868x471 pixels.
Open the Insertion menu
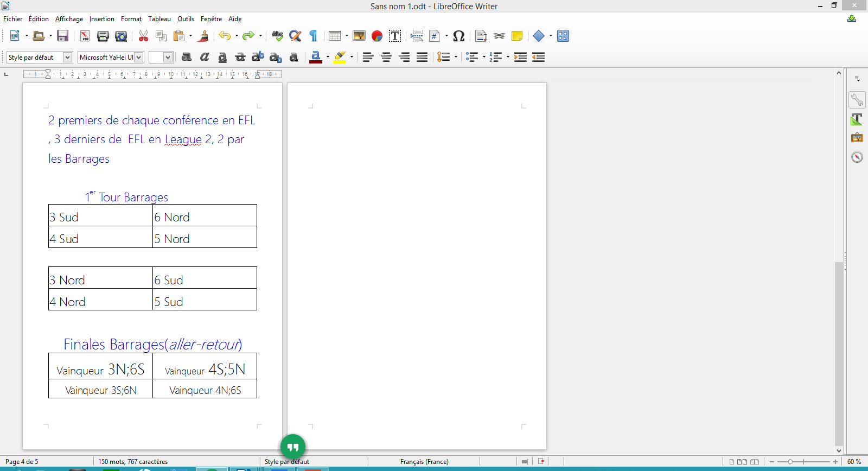coord(101,19)
